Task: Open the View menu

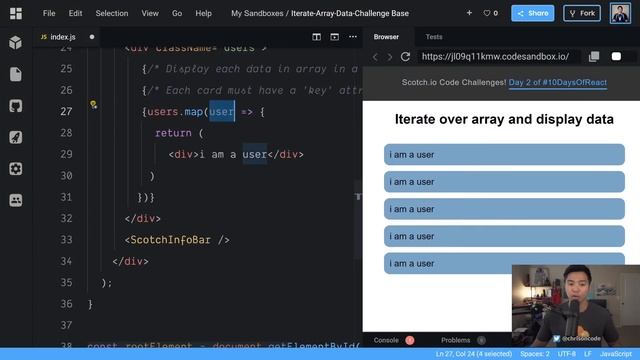Action: coord(150,13)
